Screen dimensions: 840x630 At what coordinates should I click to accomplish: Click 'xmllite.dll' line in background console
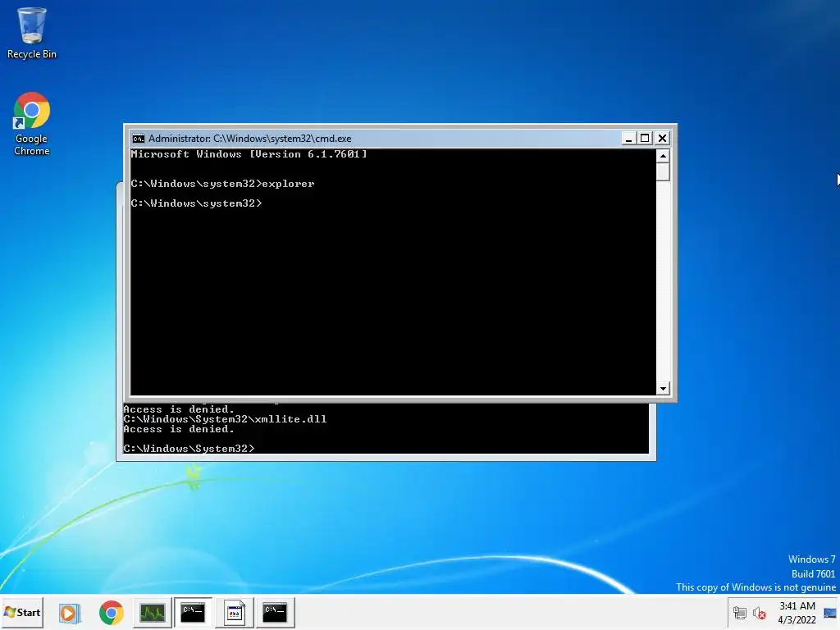tap(225, 419)
